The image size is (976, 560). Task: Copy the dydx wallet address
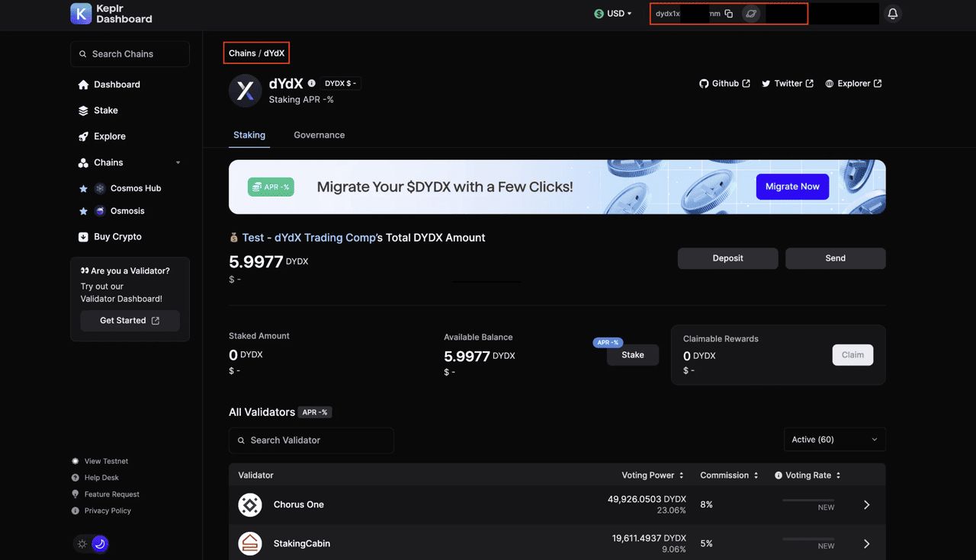(729, 14)
